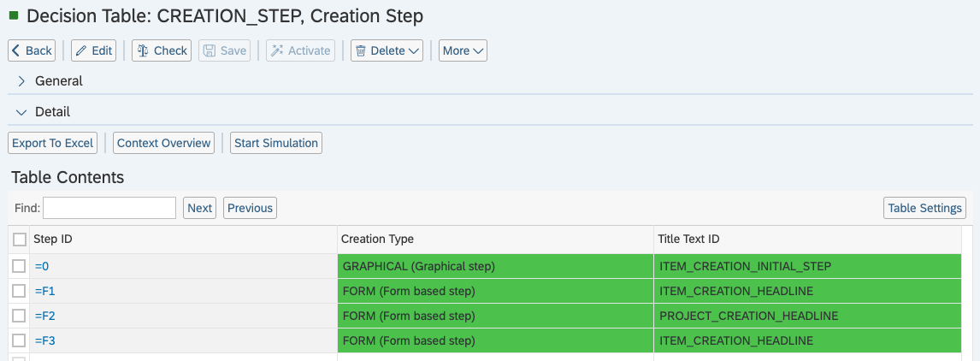Click the Edit pencil button
Viewport: 980px width, 361px height.
[93, 50]
